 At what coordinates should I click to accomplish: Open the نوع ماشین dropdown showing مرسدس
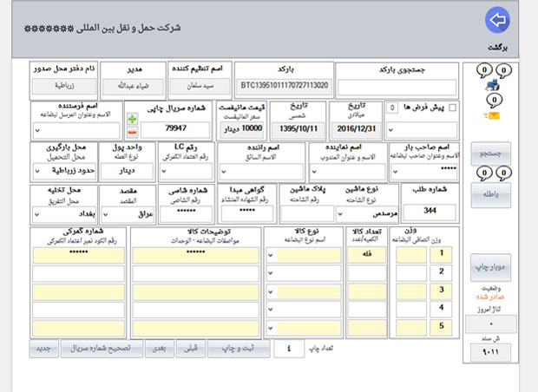(x=340, y=214)
